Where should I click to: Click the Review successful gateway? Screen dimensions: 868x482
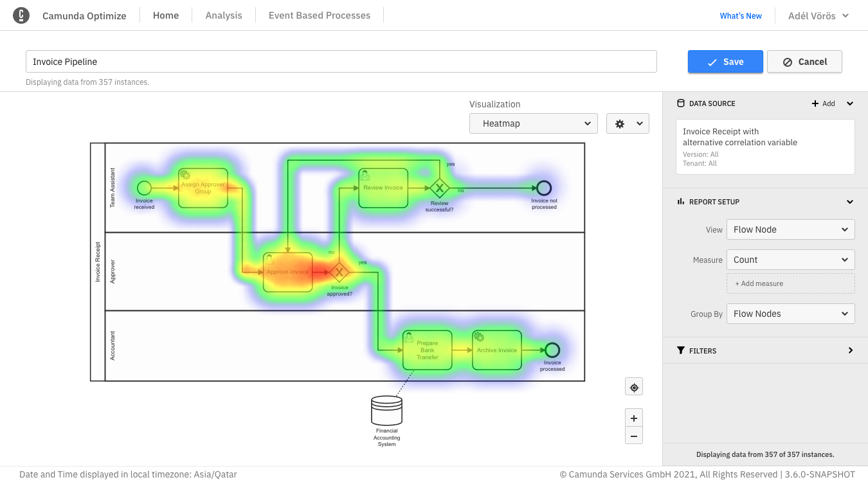tap(439, 188)
